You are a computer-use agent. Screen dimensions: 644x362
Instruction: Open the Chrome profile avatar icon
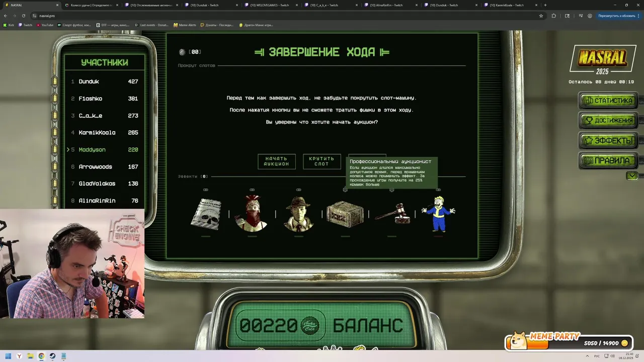click(x=590, y=16)
